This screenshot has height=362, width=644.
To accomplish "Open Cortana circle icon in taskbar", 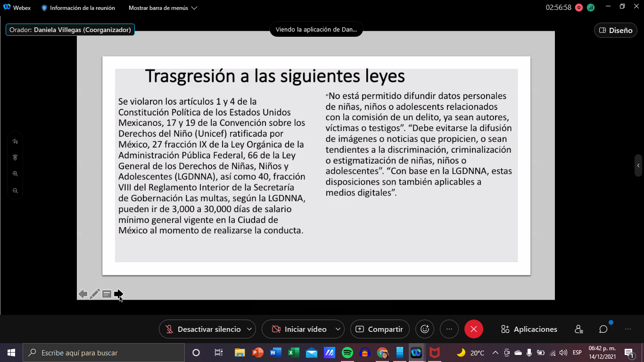I will click(196, 353).
